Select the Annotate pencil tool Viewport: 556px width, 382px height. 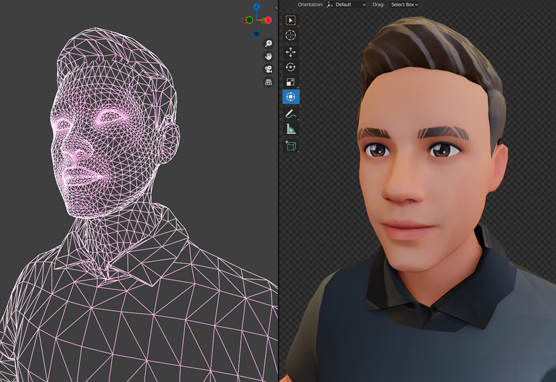tap(291, 114)
